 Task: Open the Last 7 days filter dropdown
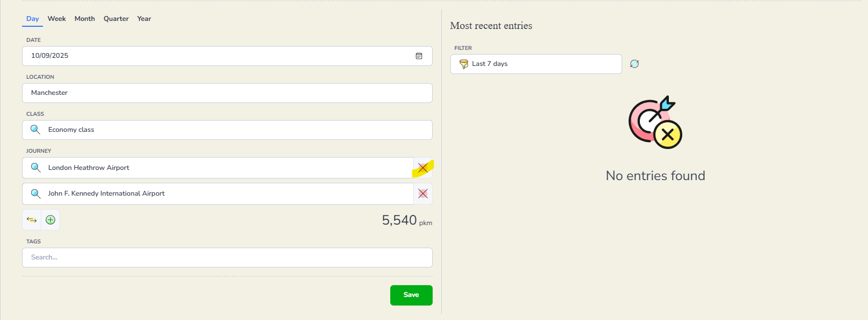click(536, 64)
